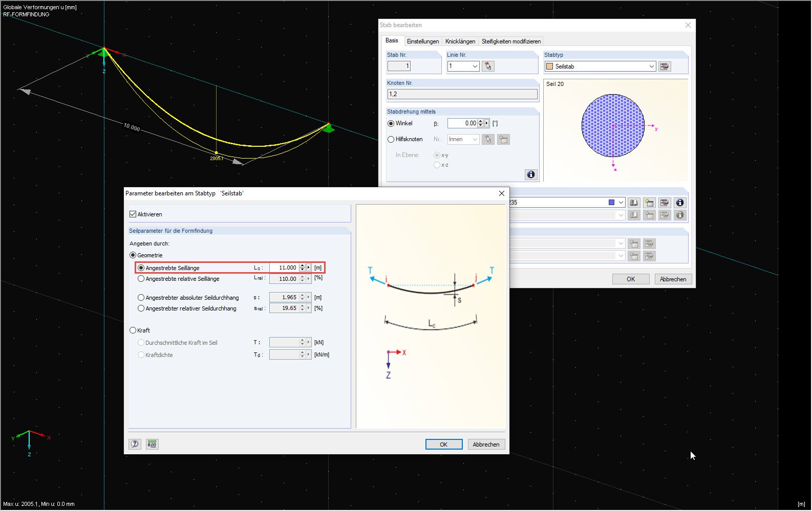This screenshot has height=511, width=812.
Task: Expand the Stabtyp Seilstab dropdown
Action: click(651, 66)
